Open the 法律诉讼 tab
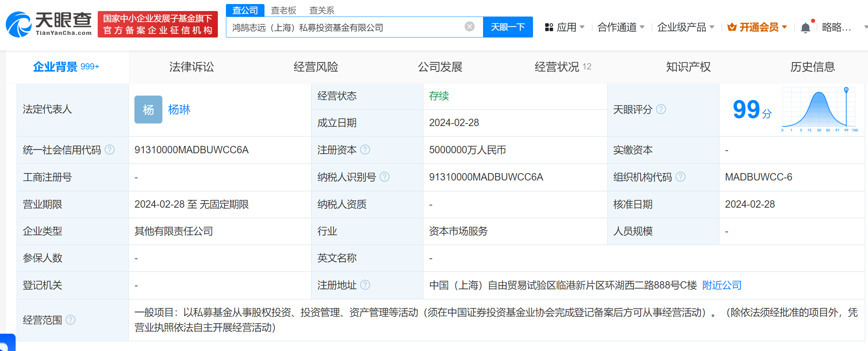Image resolution: width=868 pixels, height=351 pixels. pos(191,67)
